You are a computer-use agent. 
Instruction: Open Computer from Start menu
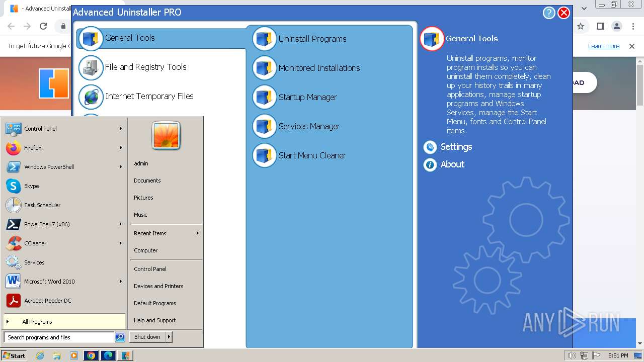coord(146,250)
